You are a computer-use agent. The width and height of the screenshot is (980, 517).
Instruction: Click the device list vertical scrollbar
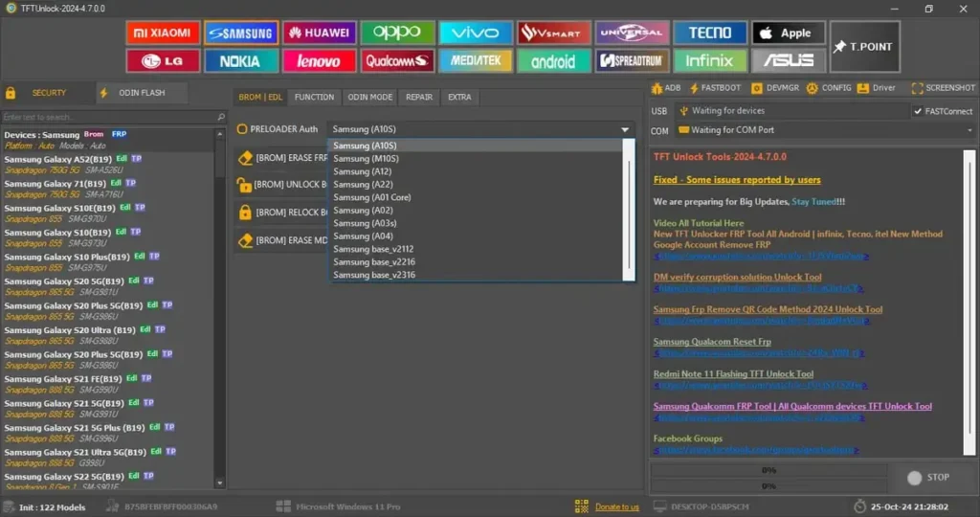(219, 308)
